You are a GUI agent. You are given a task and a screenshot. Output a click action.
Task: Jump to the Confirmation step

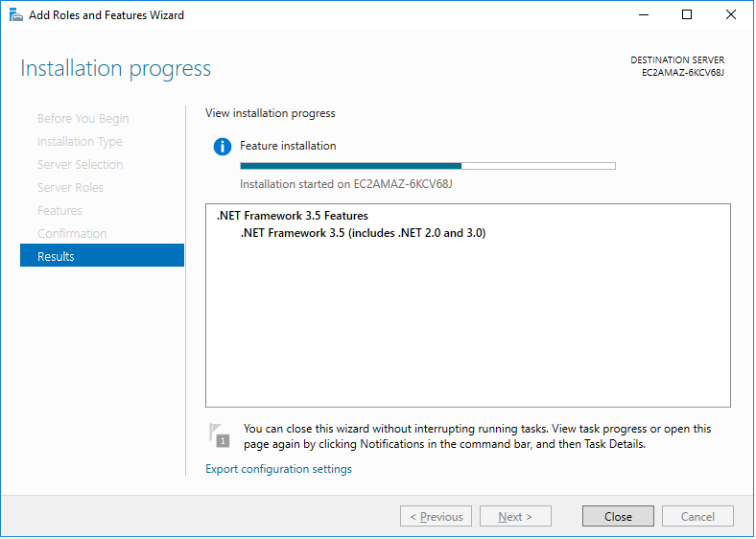click(72, 234)
